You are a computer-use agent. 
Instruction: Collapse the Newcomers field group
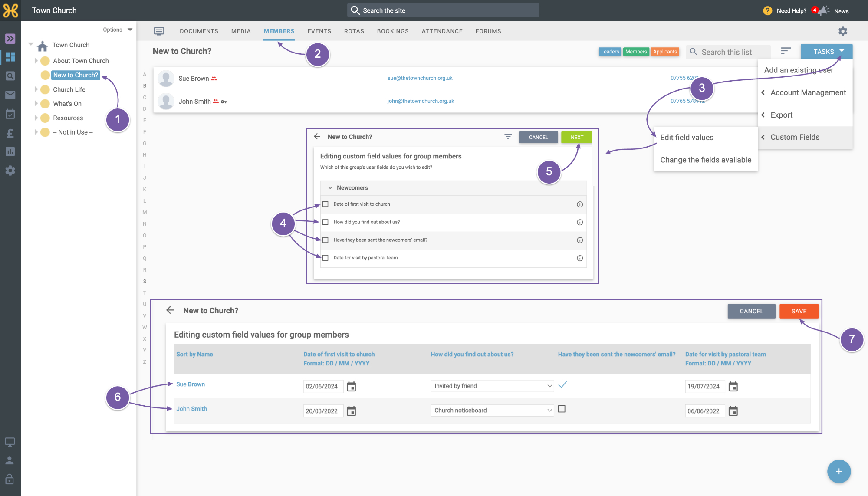(x=330, y=188)
